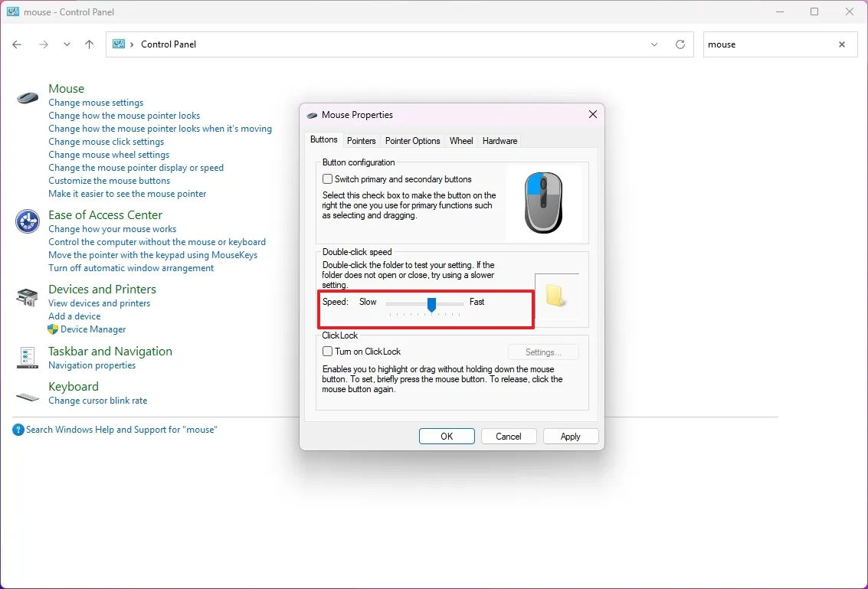The width and height of the screenshot is (868, 589).
Task: Open Device Manager via its shield icon
Action: pos(52,329)
